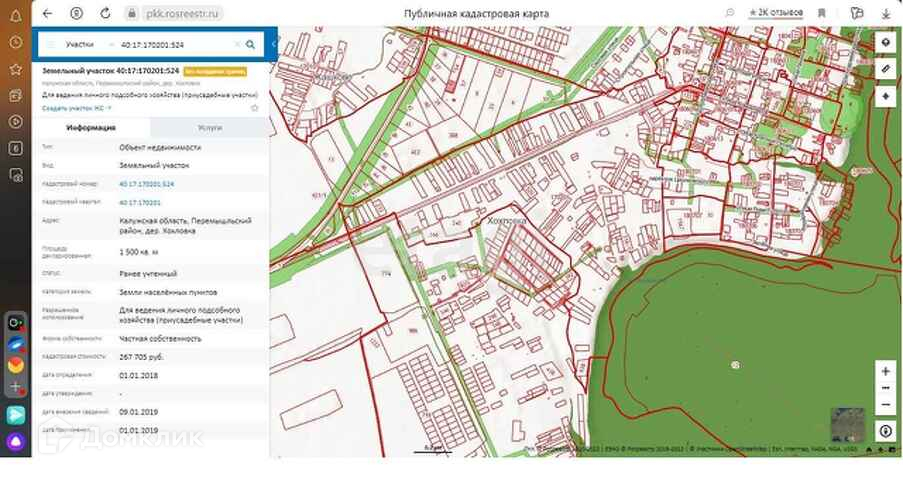
Task: Clear the search field with the X
Action: click(237, 44)
